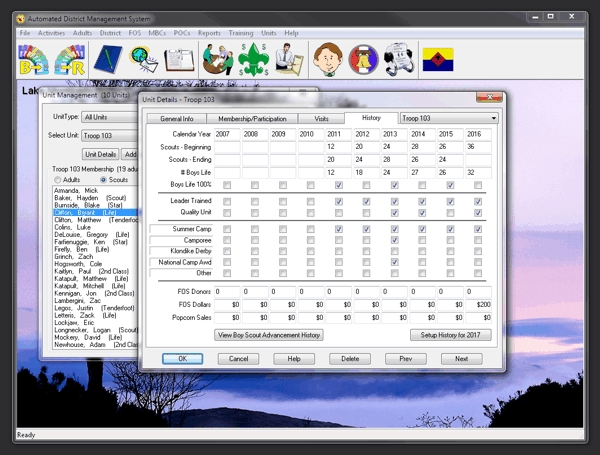Click the OK button
Screen dimensions: 600x455
click(183, 359)
